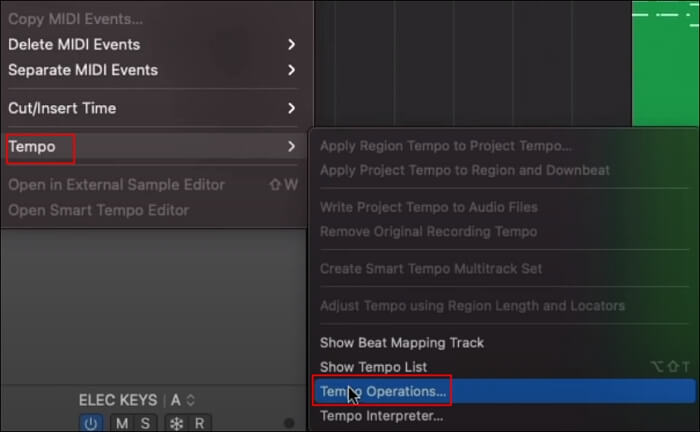
Task: Open the 'A' track alternatives selector
Action: pos(183,400)
